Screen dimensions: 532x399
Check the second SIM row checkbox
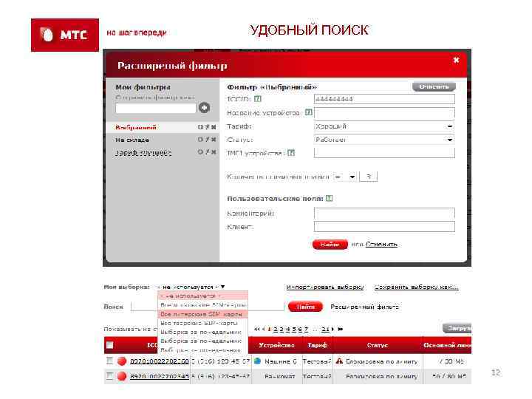[109, 375]
